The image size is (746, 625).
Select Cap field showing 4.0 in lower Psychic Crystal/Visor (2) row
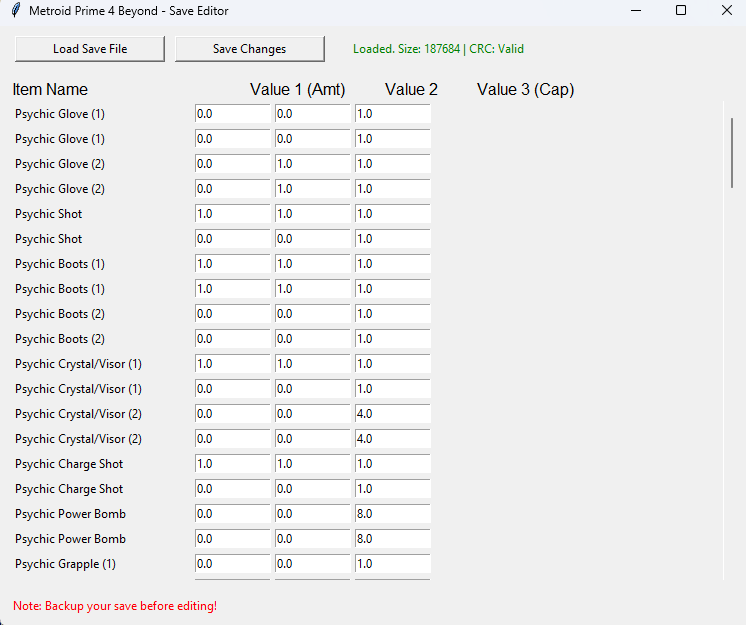coord(393,439)
